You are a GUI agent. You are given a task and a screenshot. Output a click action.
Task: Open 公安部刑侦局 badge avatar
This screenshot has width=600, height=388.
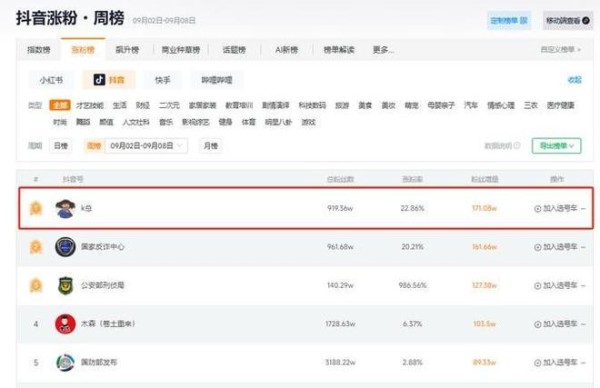(65, 285)
